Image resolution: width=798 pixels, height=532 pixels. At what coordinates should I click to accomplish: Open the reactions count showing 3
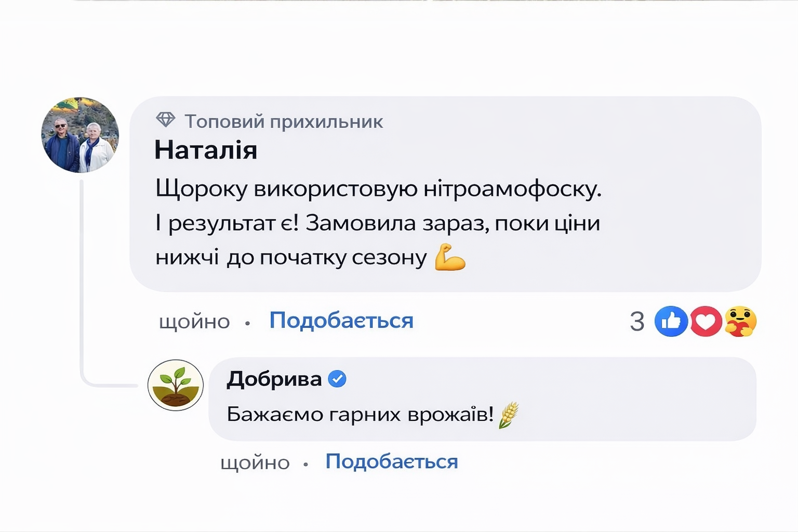coord(637,322)
